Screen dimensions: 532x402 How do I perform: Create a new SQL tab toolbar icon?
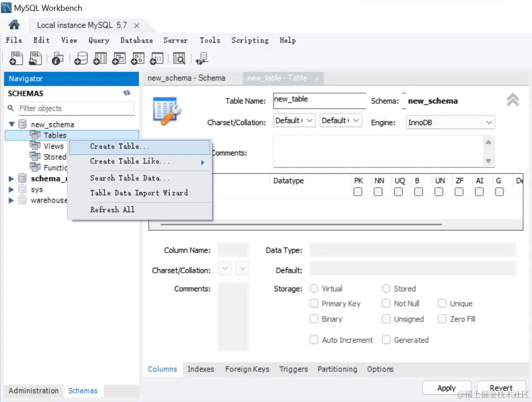tap(16, 58)
